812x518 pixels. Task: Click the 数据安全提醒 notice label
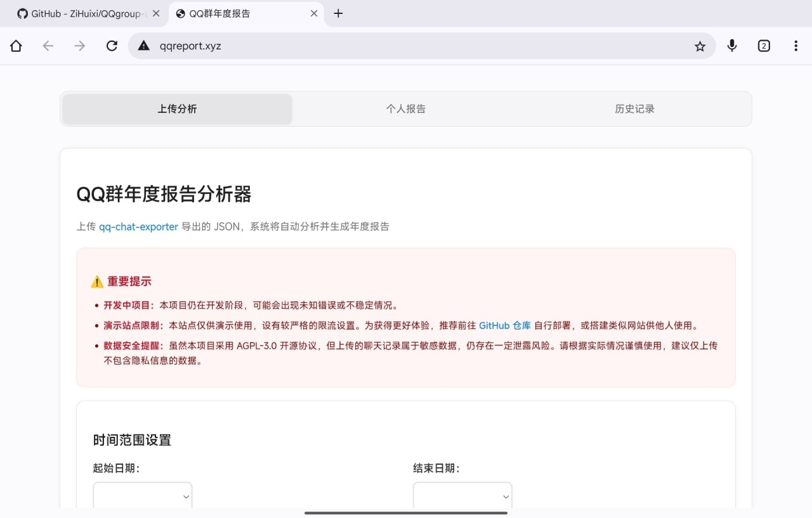(x=133, y=346)
